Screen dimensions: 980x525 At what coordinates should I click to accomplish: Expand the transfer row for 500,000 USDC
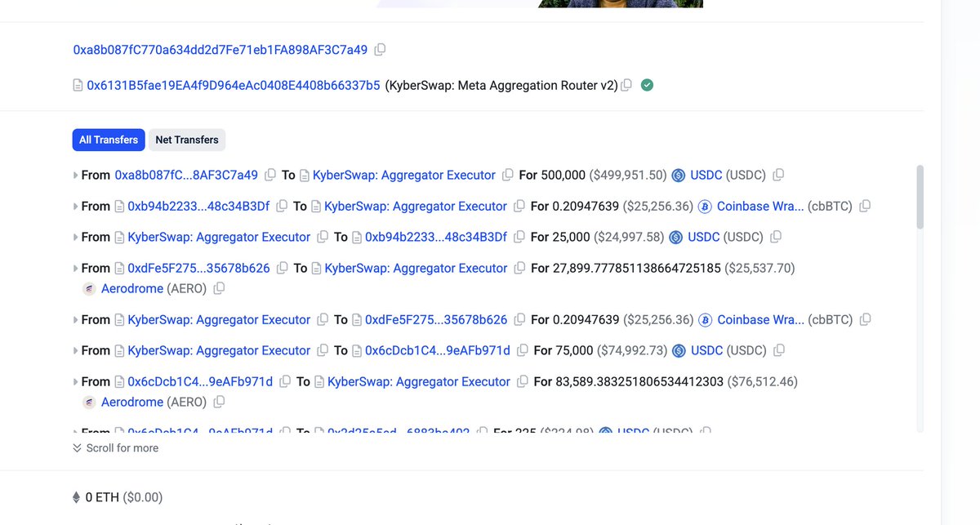pos(75,175)
